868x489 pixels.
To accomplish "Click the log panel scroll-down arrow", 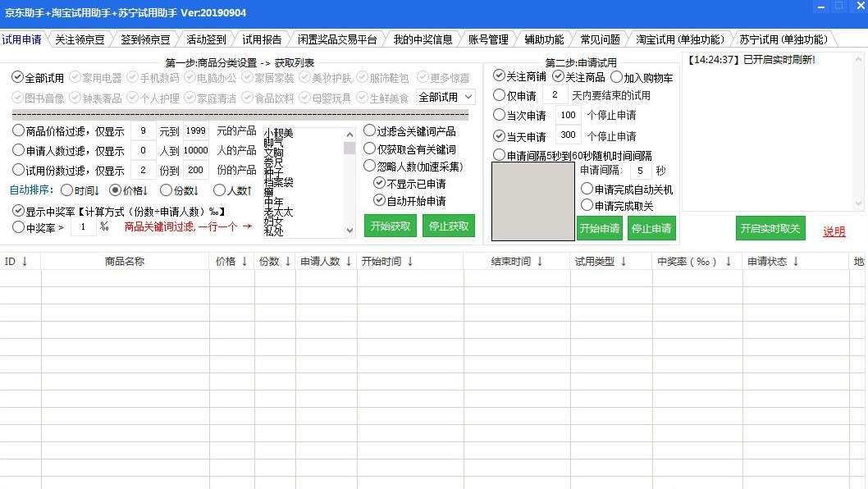I will pyautogui.click(x=858, y=203).
